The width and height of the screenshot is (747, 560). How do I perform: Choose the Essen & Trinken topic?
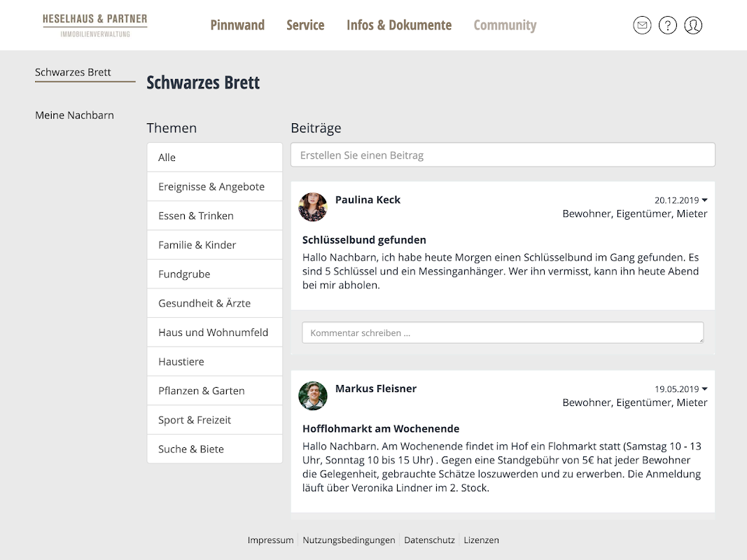[x=215, y=216]
